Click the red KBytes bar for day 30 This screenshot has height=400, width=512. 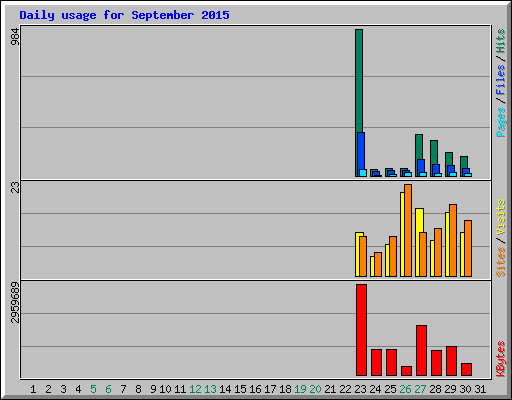tap(466, 370)
